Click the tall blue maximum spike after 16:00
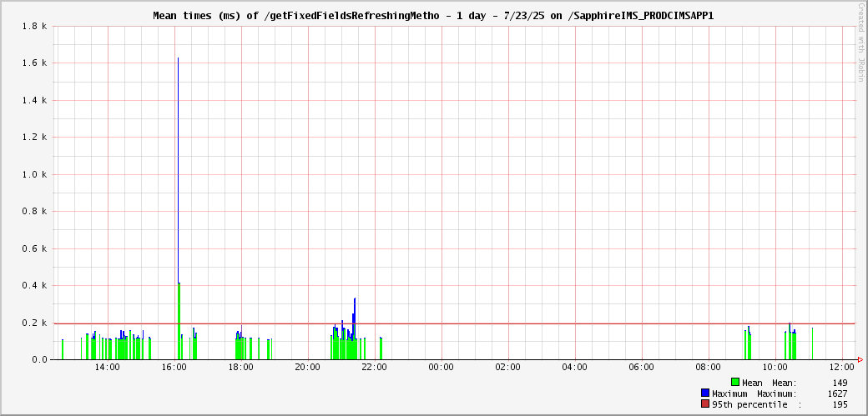The image size is (868, 416). coord(179,170)
